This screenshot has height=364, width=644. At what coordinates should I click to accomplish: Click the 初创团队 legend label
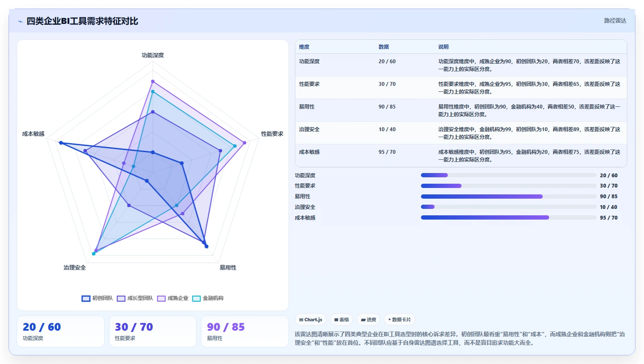[x=103, y=298]
